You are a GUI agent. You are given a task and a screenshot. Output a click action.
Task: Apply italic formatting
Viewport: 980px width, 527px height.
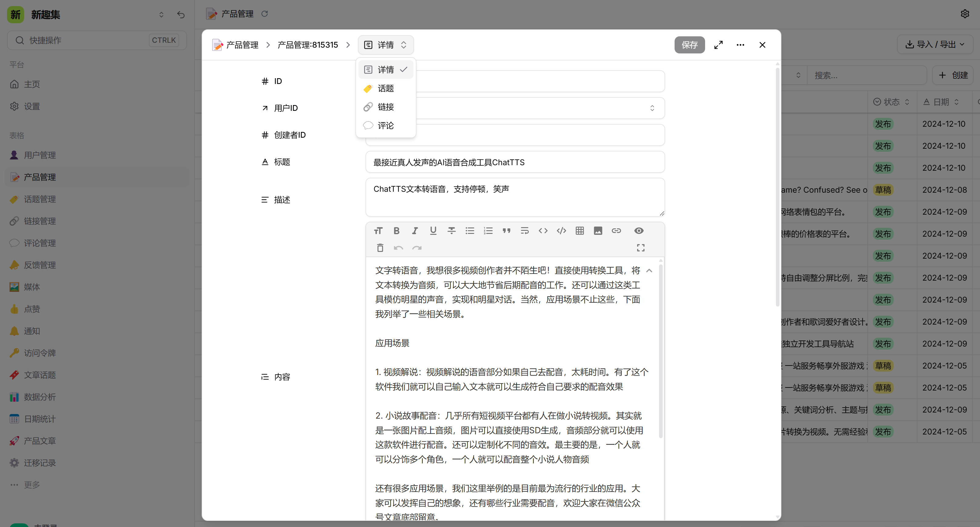coord(415,231)
